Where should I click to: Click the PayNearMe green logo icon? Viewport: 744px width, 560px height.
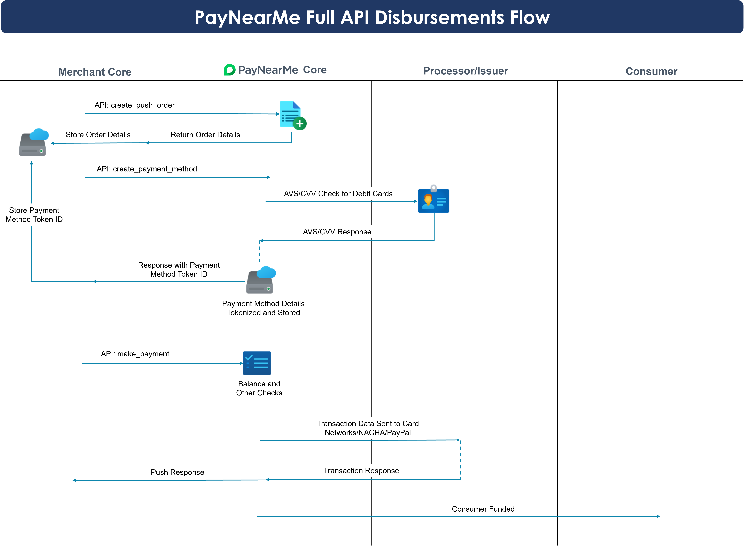coord(229,70)
